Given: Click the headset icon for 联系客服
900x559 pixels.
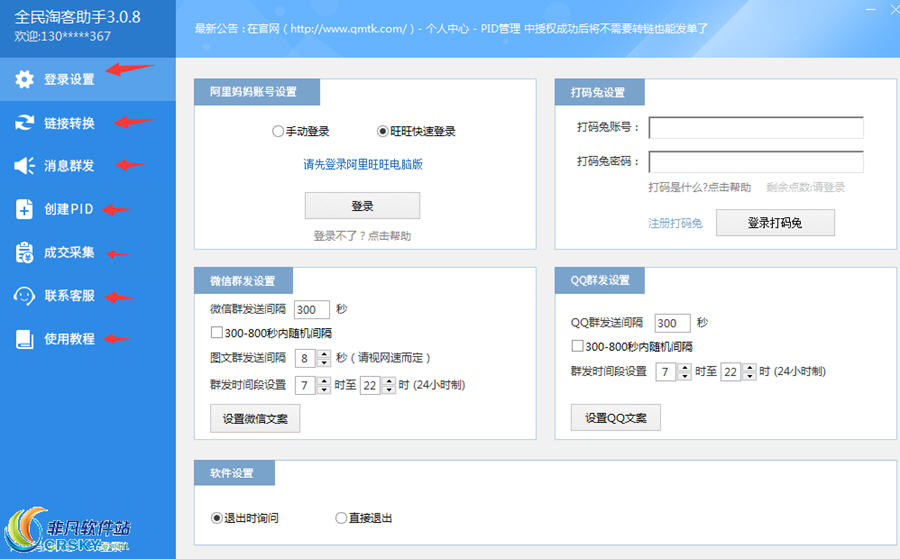Looking at the screenshot, I should (24, 296).
